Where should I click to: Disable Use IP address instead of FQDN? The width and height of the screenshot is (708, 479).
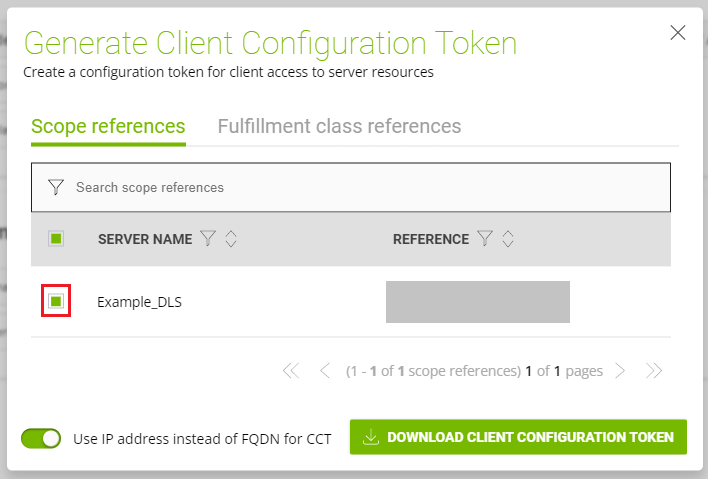pyautogui.click(x=41, y=438)
